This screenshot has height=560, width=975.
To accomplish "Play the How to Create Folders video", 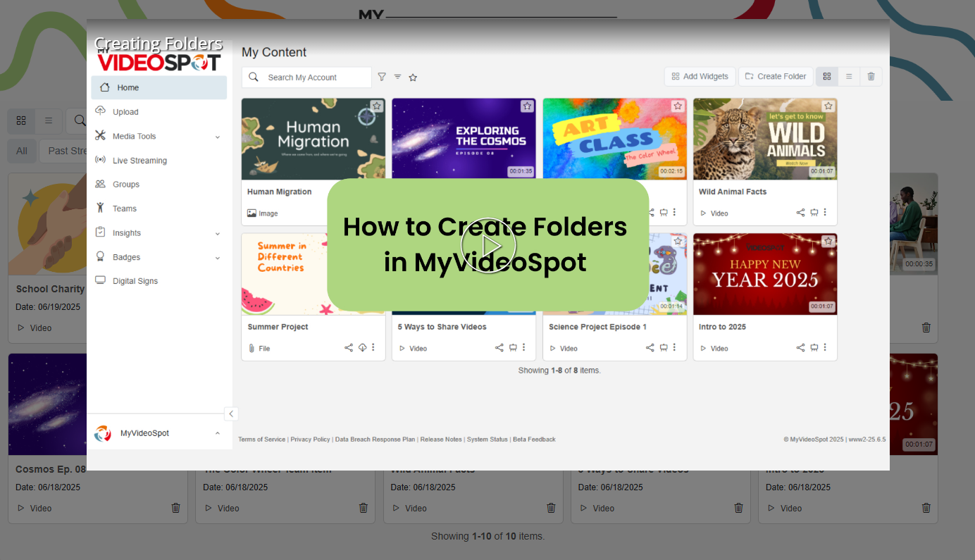I will click(x=488, y=245).
